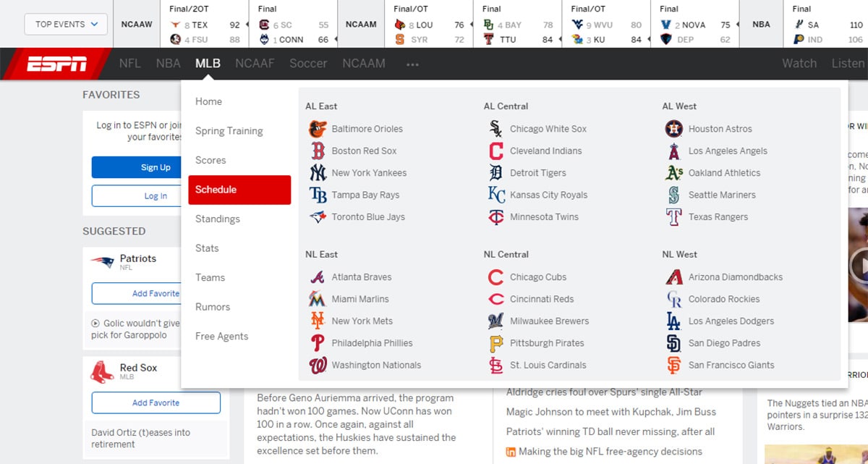Open the TEX vs FSU final score
Screen dimensions: 868x464
tap(205, 32)
